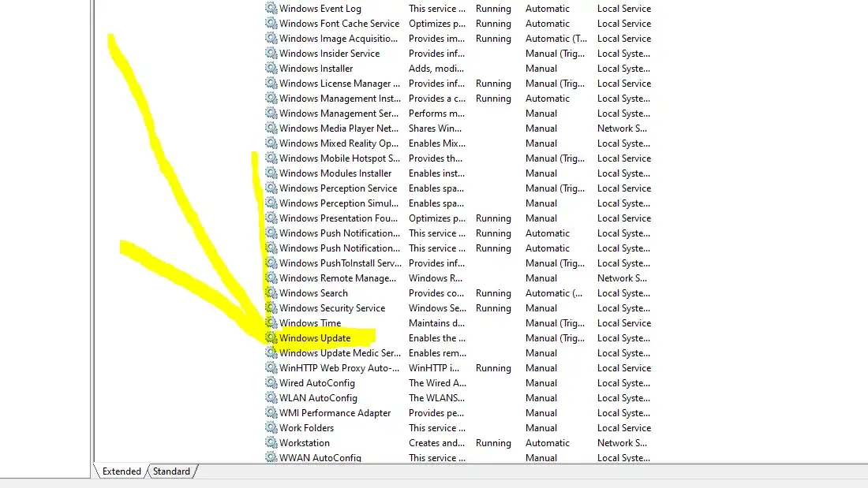Image resolution: width=868 pixels, height=488 pixels.
Task: Click the gear icon beside Wired AutoConfig
Action: click(x=271, y=382)
